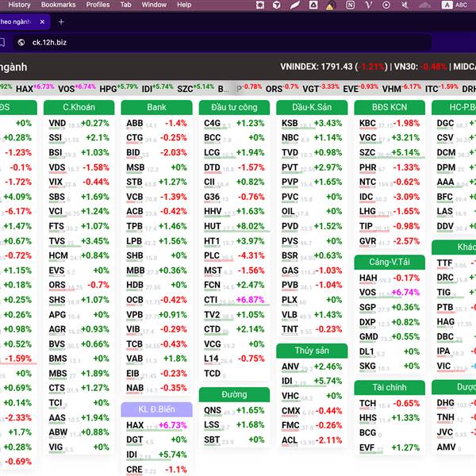Click the muted speaker menu bar icon
The width and height of the screenshot is (476, 476).
(x=405, y=5)
